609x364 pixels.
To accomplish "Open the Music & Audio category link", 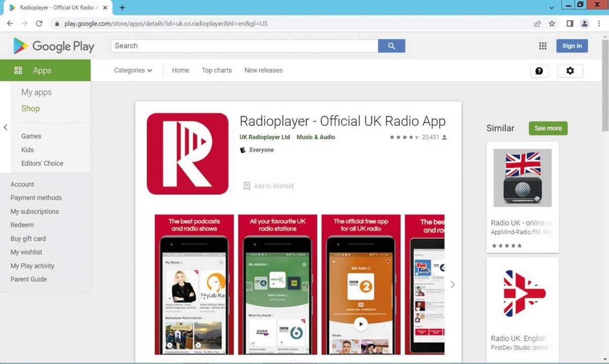I will pos(316,137).
